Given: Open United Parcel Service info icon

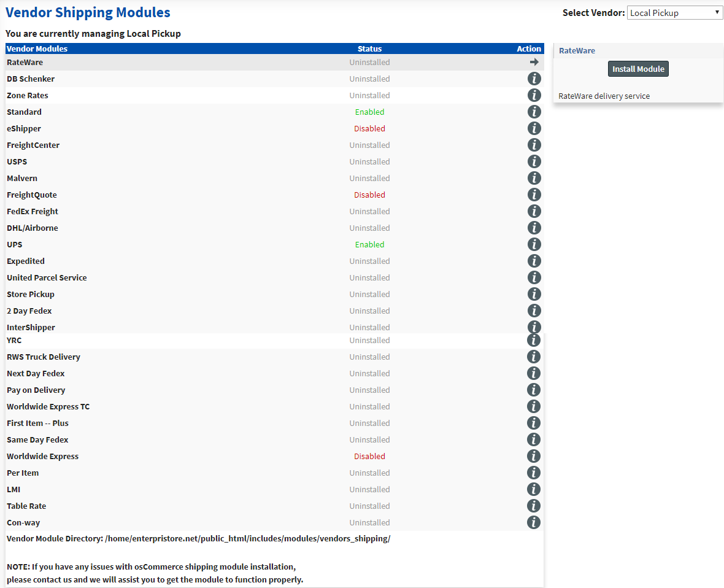Looking at the screenshot, I should pos(534,277).
